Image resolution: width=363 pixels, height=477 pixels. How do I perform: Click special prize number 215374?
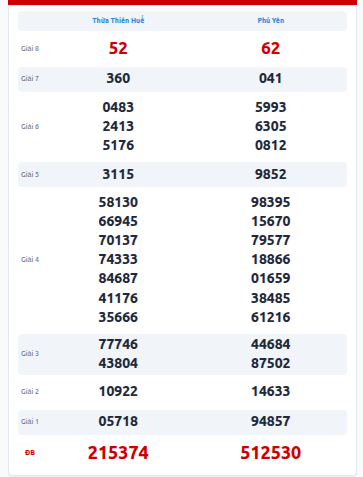click(118, 453)
